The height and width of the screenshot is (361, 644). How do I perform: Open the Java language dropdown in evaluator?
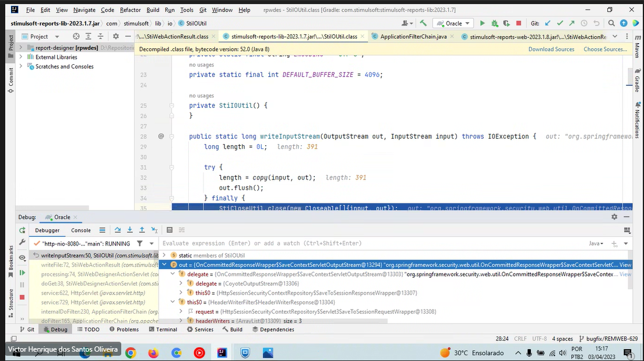click(596, 243)
